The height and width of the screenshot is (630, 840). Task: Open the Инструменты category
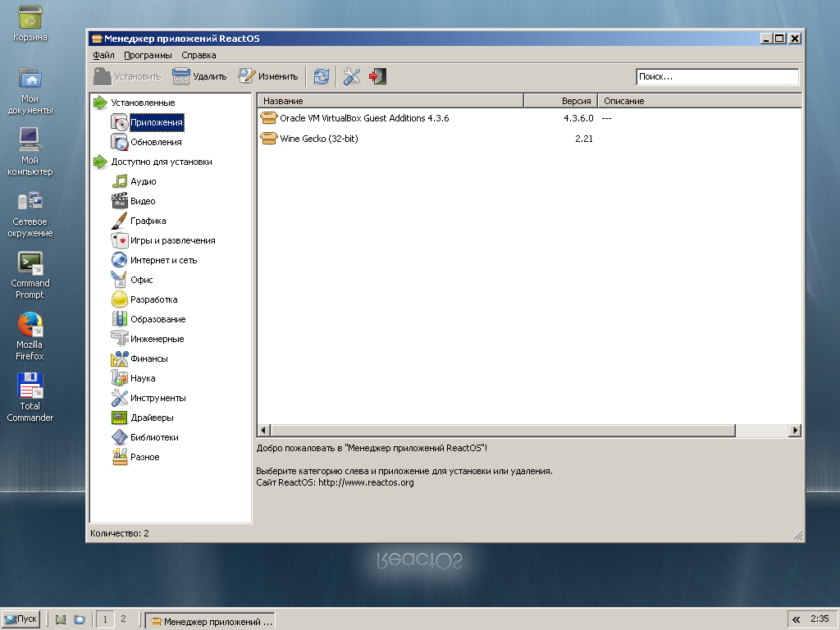point(158,398)
